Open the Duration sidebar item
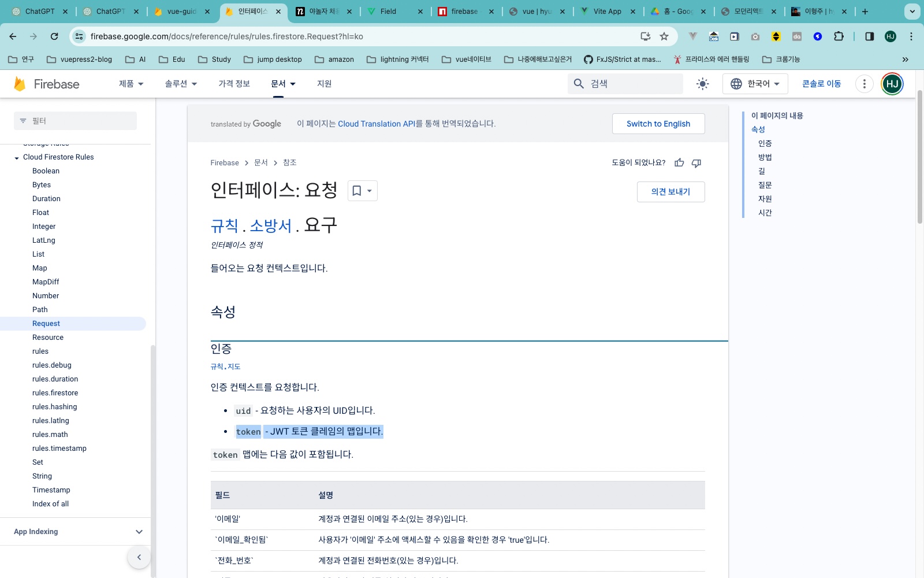The height and width of the screenshot is (578, 924). coord(46,199)
